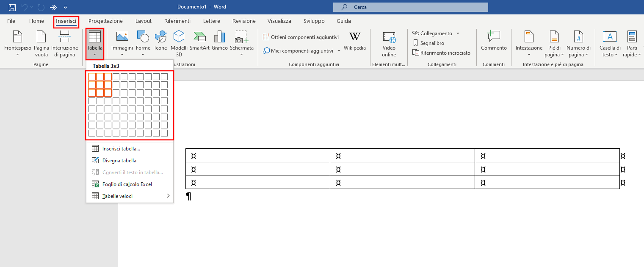
Task: Open the SmartArt graphic tool
Action: (199, 42)
